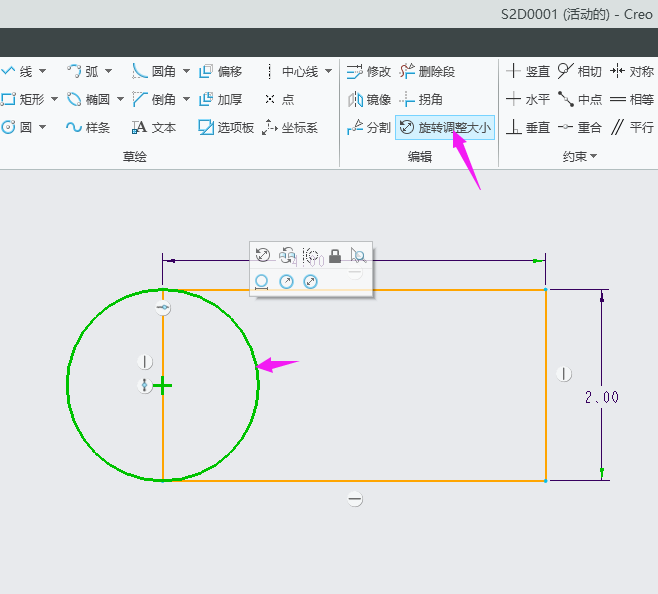
Task: Select the orange right edge of rectangle
Action: 546,385
